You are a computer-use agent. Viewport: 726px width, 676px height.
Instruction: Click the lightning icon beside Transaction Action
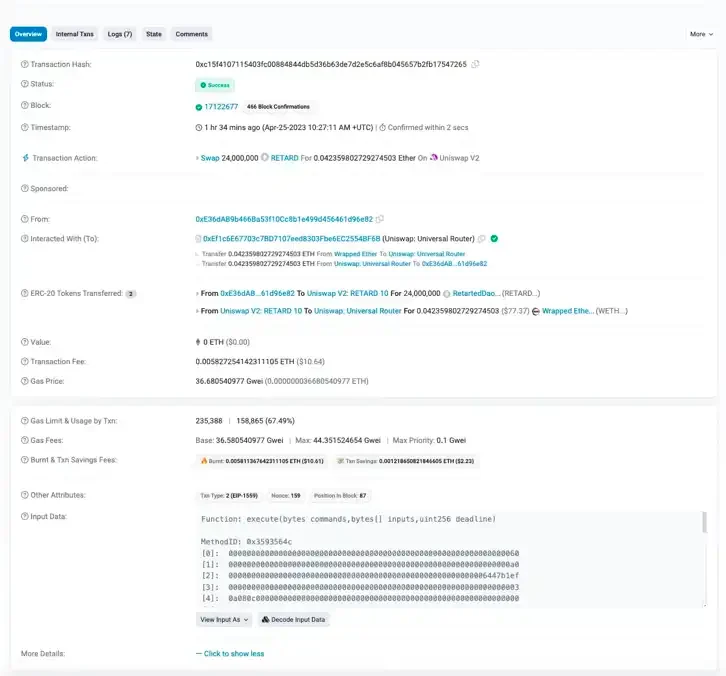pos(25,158)
